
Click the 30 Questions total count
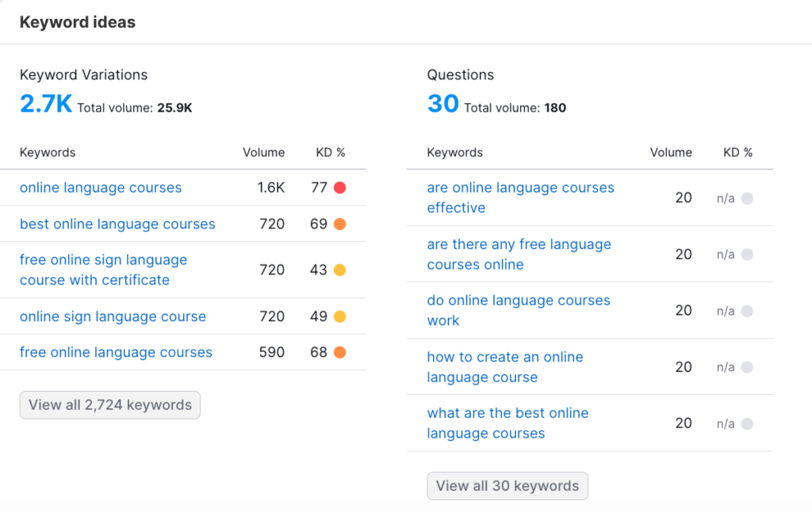[442, 104]
